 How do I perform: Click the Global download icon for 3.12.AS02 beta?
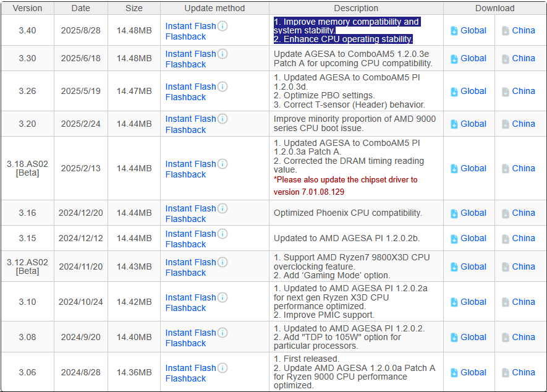(x=454, y=267)
